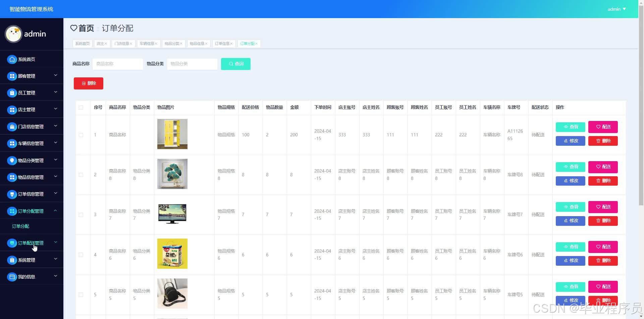Close the 店主 tab with its x icon

[106, 44]
